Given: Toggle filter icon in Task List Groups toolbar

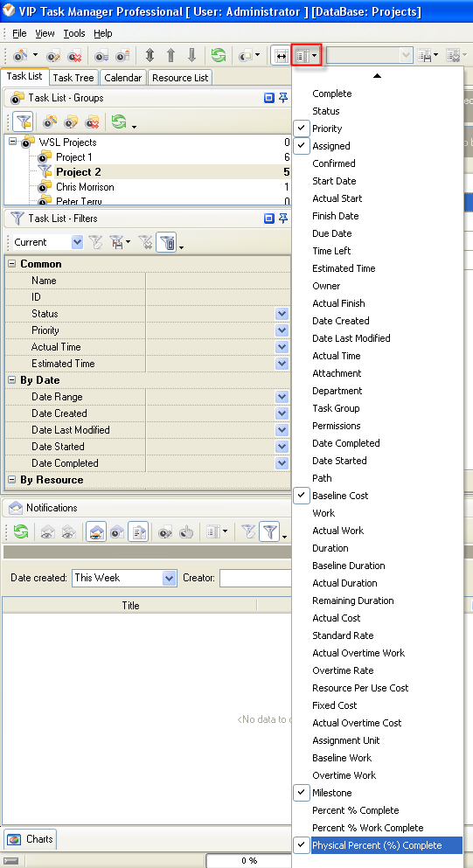Looking at the screenshot, I should [x=23, y=122].
